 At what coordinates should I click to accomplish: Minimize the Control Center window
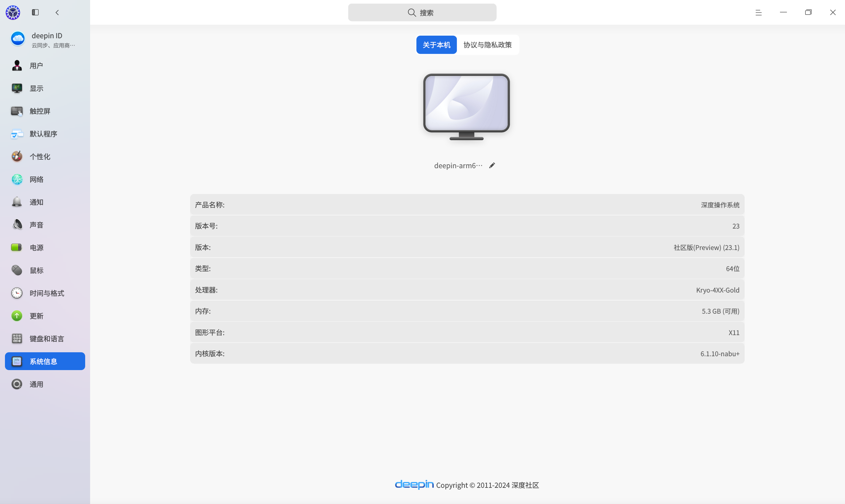783,13
